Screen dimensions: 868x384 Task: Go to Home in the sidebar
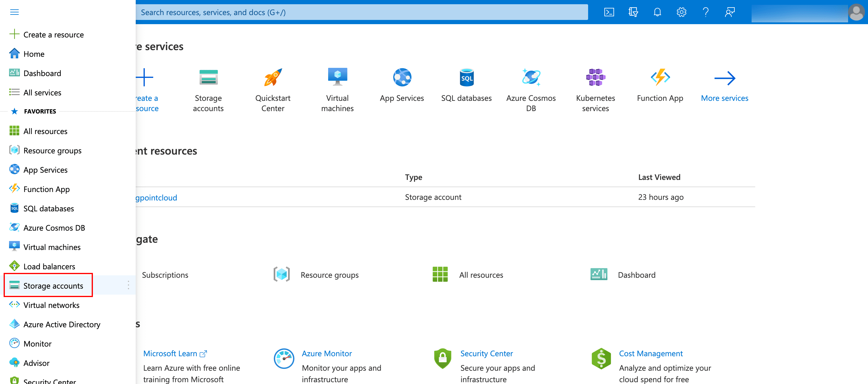click(34, 54)
